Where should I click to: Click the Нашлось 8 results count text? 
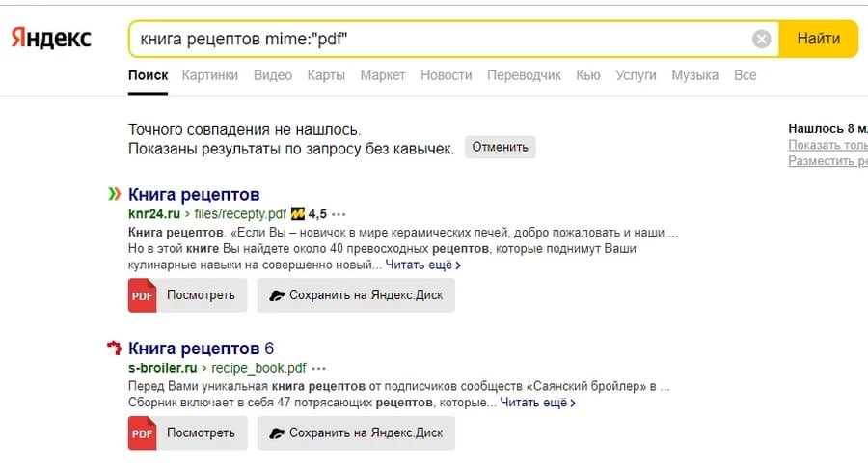click(827, 128)
